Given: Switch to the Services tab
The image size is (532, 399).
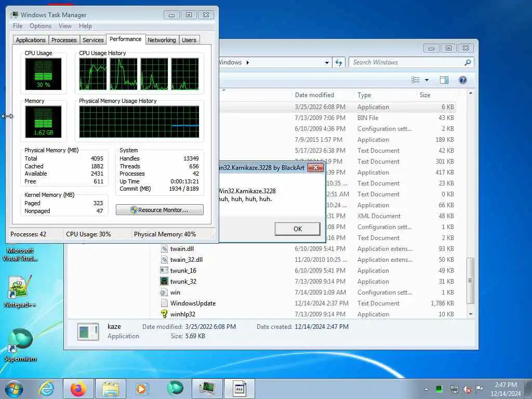Looking at the screenshot, I should pyautogui.click(x=93, y=40).
